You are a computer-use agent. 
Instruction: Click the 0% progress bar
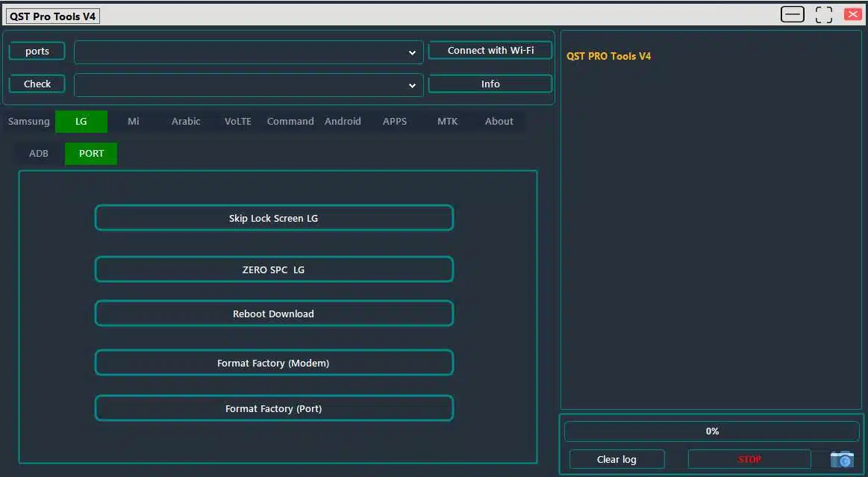point(712,431)
